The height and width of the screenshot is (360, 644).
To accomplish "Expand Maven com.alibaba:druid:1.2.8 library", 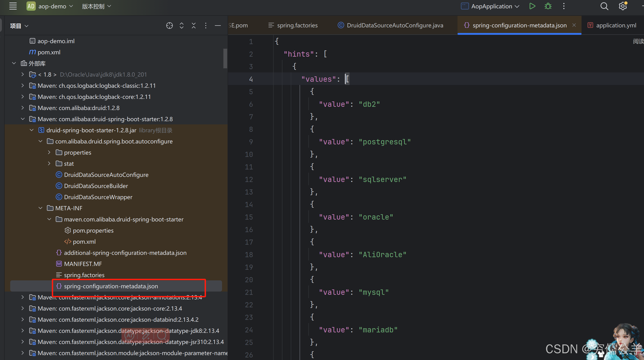I will pyautogui.click(x=23, y=108).
